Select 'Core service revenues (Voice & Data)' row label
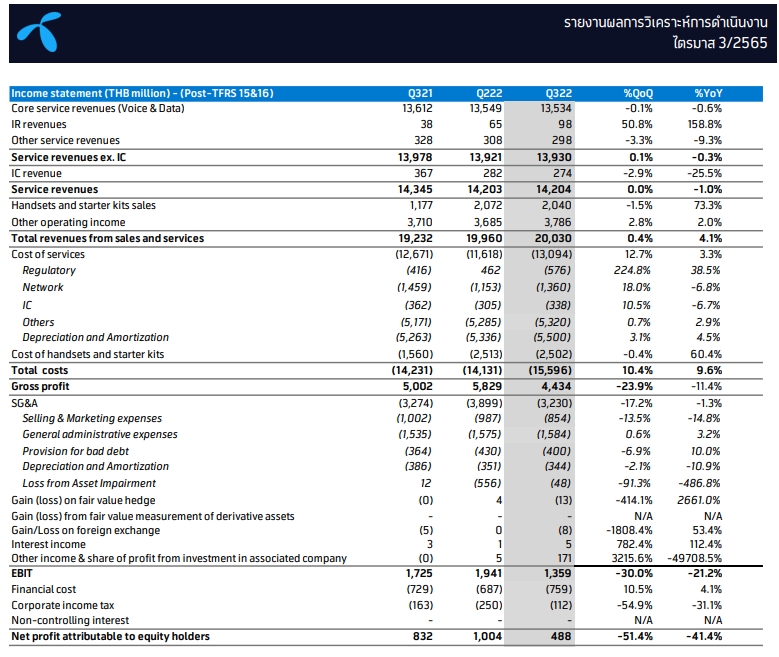 tap(98, 108)
